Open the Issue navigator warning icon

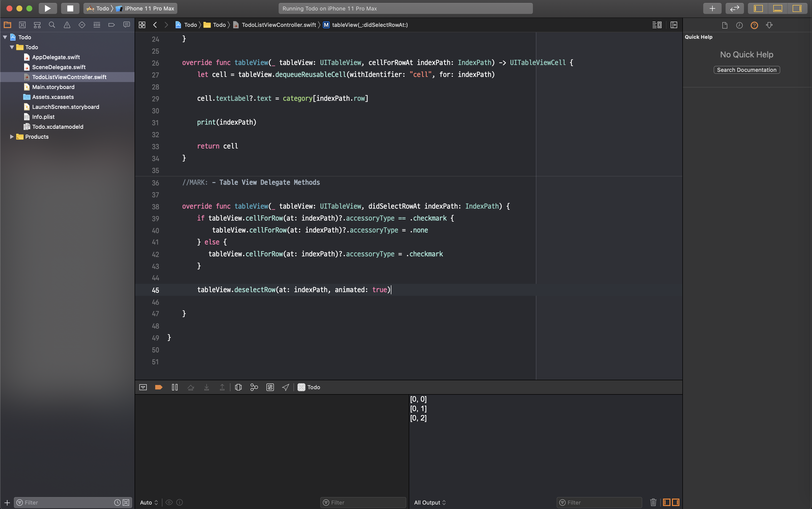pyautogui.click(x=67, y=25)
